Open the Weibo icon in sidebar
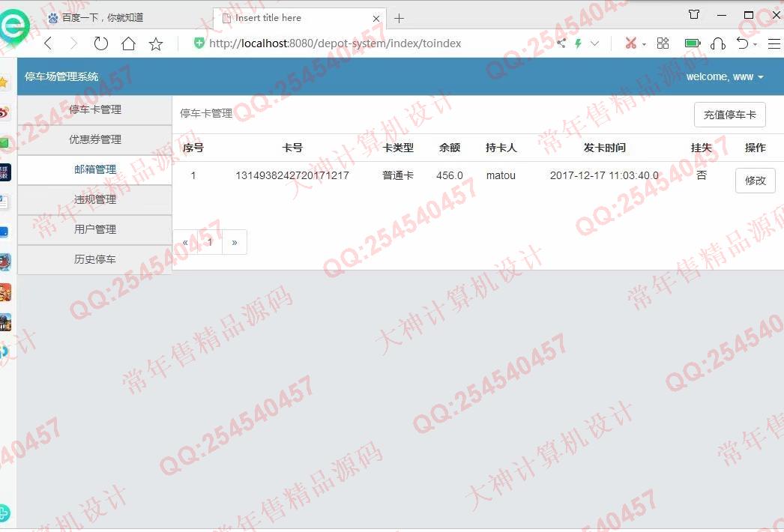 point(4,112)
